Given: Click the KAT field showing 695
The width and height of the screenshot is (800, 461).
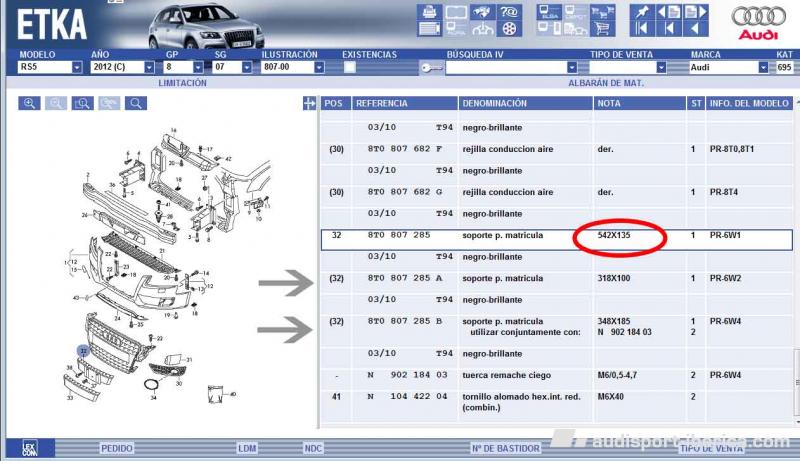Looking at the screenshot, I should 785,67.
